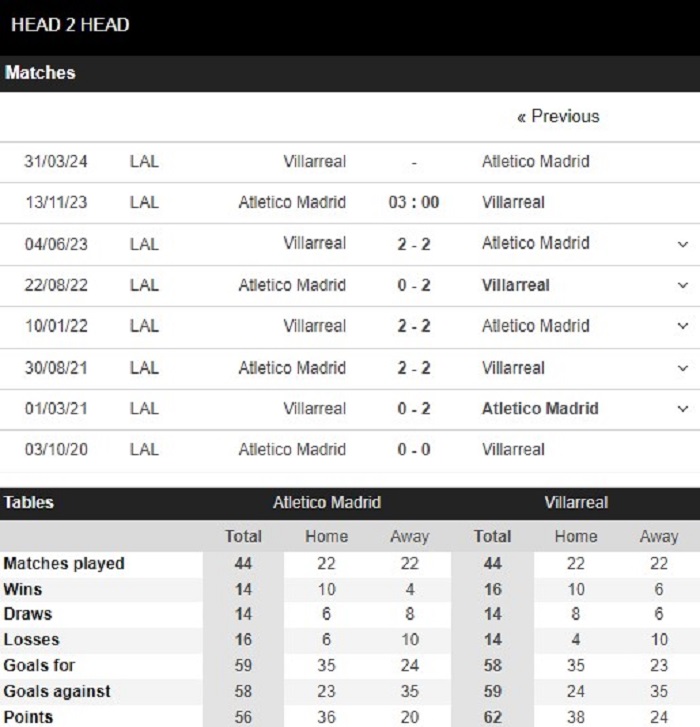Image resolution: width=700 pixels, height=727 pixels.
Task: Select bold Atletico Madrid winner in 01/03/21 row
Action: (540, 408)
